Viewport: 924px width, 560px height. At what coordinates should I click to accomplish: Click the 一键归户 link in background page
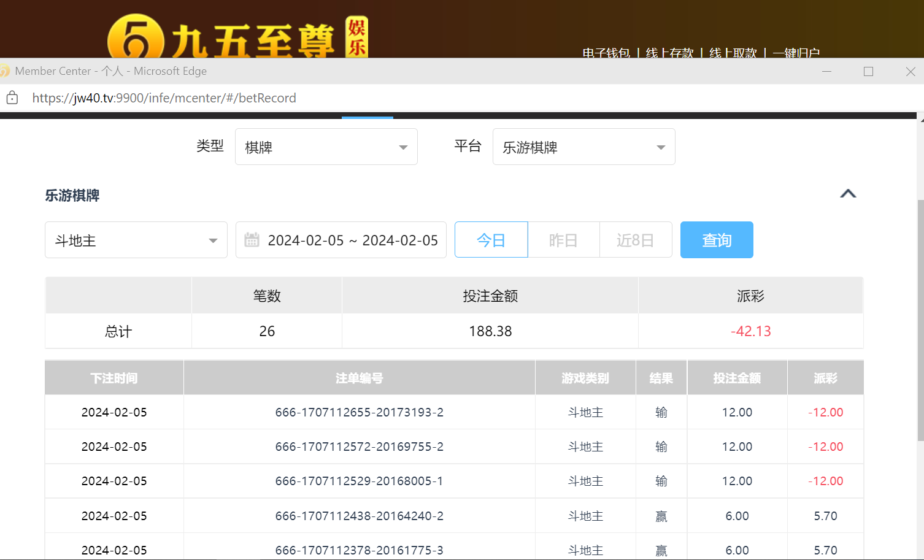tap(796, 53)
